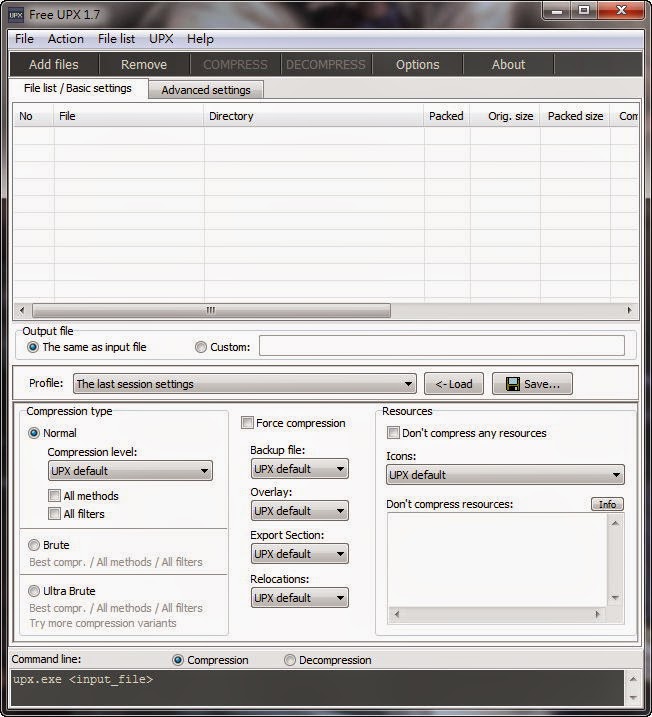Image resolution: width=652 pixels, height=717 pixels.
Task: Click the Save profile button with floppy icon
Action: (532, 384)
